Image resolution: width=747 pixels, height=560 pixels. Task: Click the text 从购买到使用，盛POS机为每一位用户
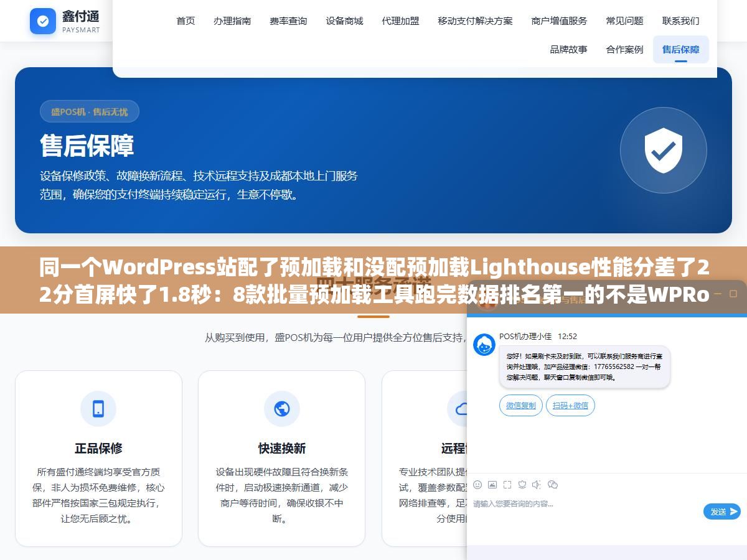pos(336,337)
